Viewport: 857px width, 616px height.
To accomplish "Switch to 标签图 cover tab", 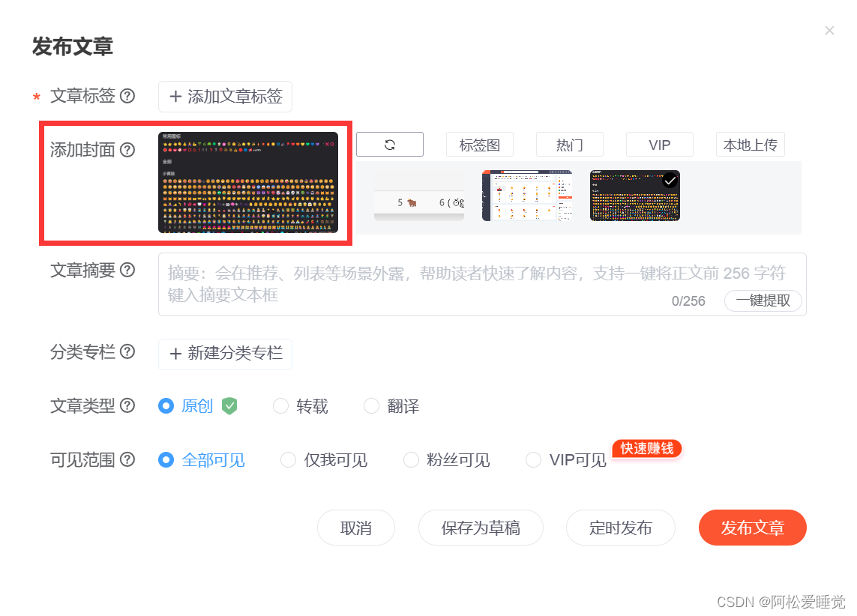I will click(479, 145).
